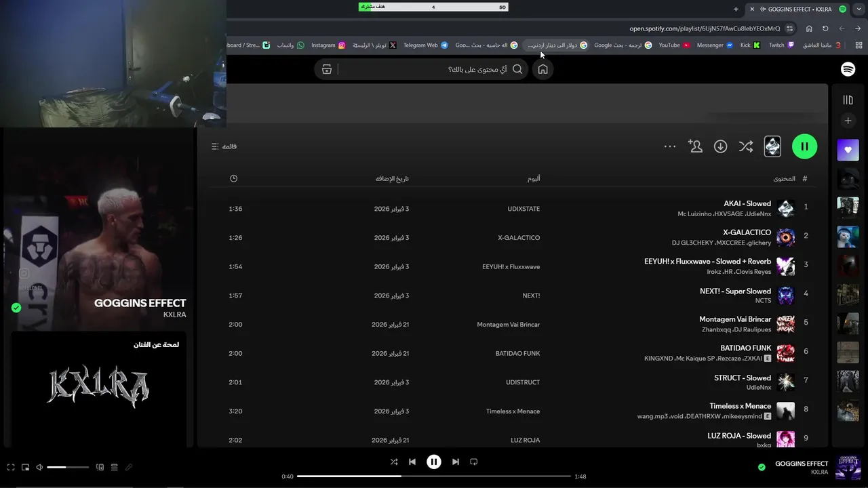
Task: Open Liked Songs purple heart tile
Action: (x=848, y=150)
